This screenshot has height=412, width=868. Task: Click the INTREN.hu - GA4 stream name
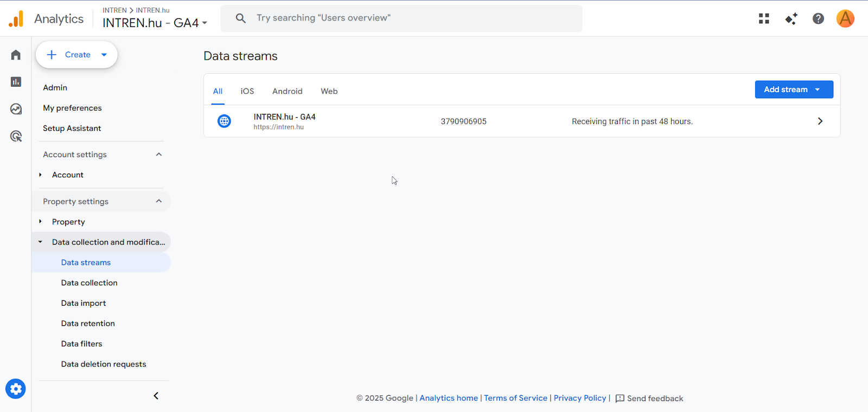(284, 117)
